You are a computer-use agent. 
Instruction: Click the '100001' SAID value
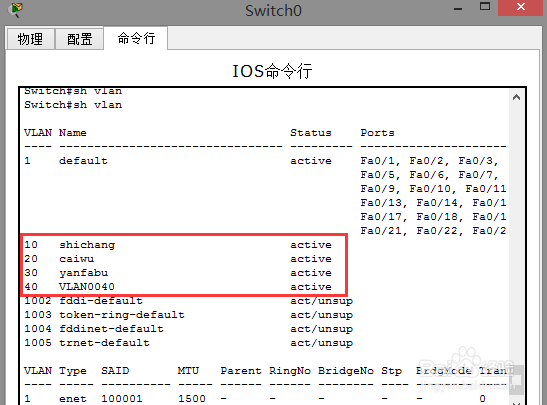(x=122, y=398)
